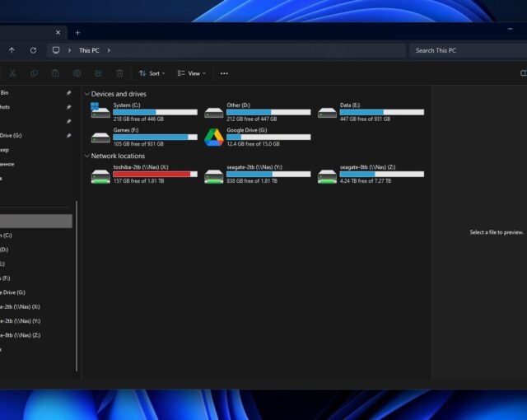Click '212 GB free of 447 GB' text

click(252, 119)
